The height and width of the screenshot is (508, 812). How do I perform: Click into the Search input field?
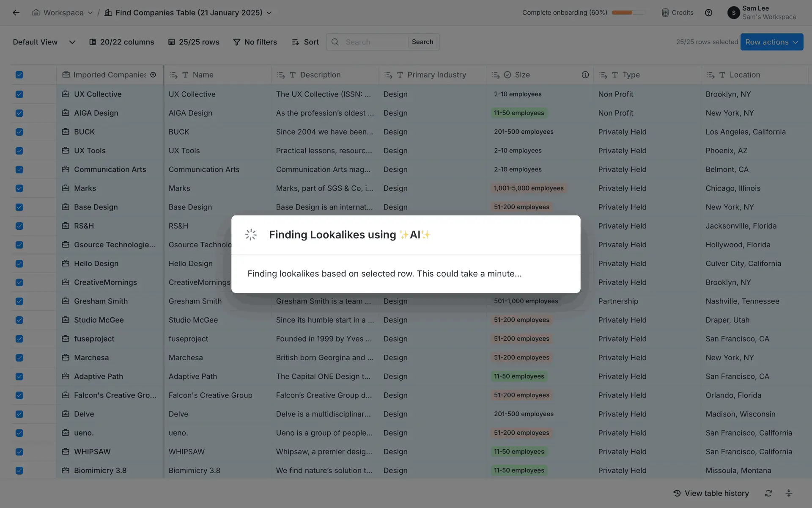click(374, 42)
